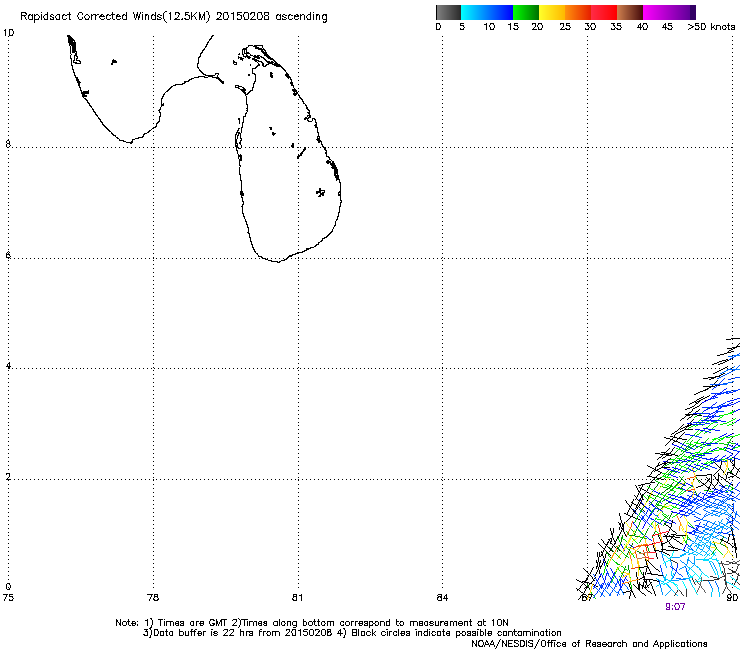
Task: Click the star marker in eastern Sri Lanka
Action: (x=320, y=192)
